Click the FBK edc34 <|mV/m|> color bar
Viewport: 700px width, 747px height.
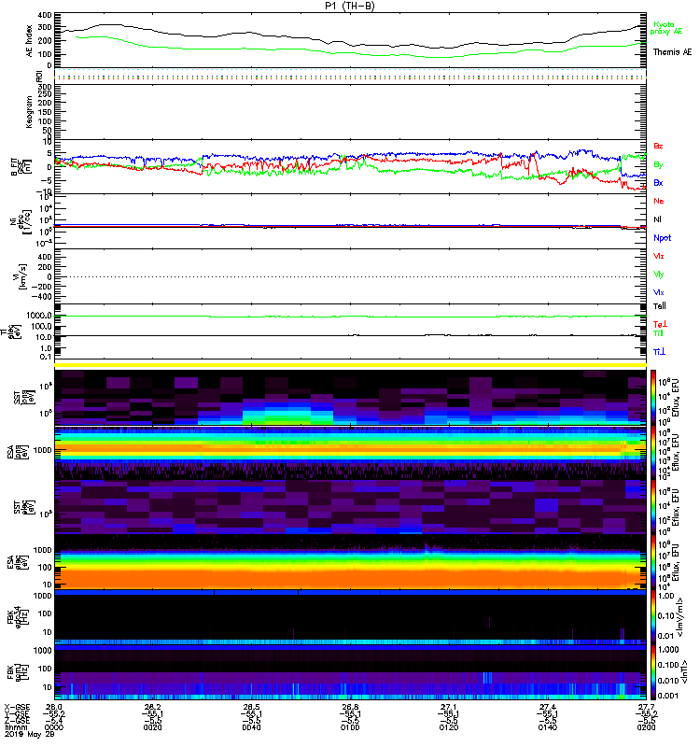[x=653, y=617]
